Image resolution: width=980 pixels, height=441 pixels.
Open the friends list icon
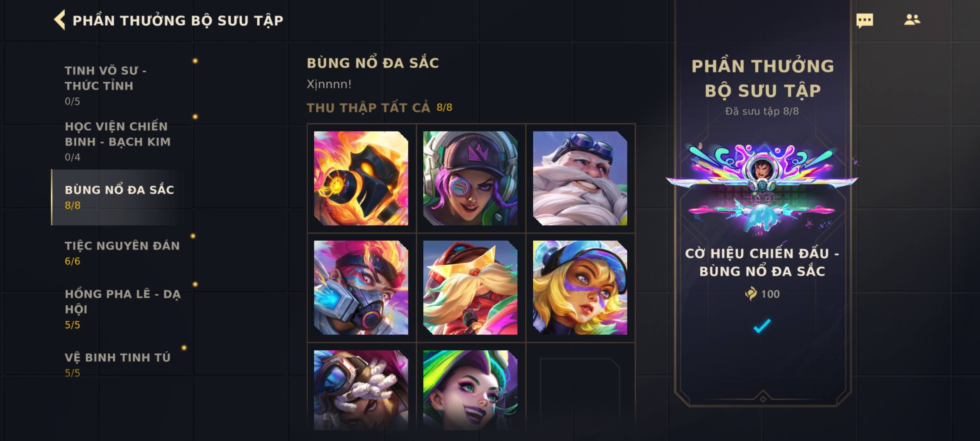[912, 20]
